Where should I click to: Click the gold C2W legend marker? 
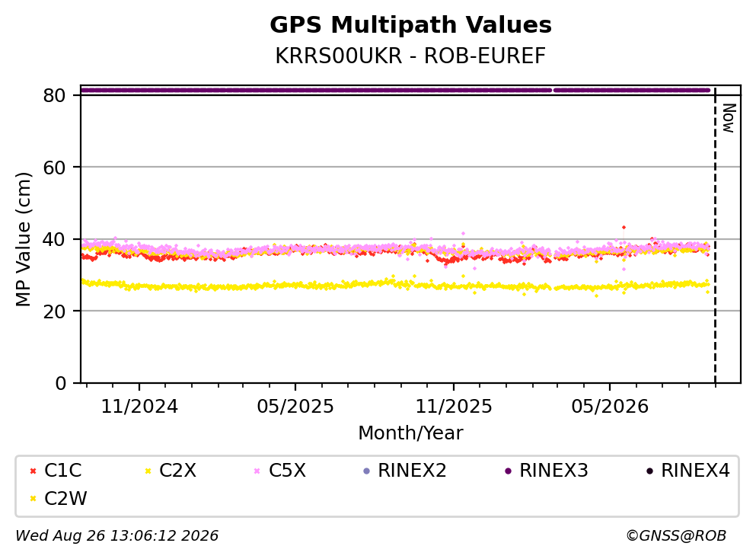click(33, 499)
